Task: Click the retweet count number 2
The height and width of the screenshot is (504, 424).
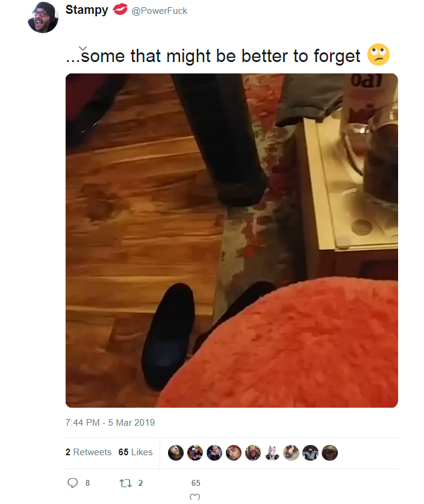Action: 140,483
